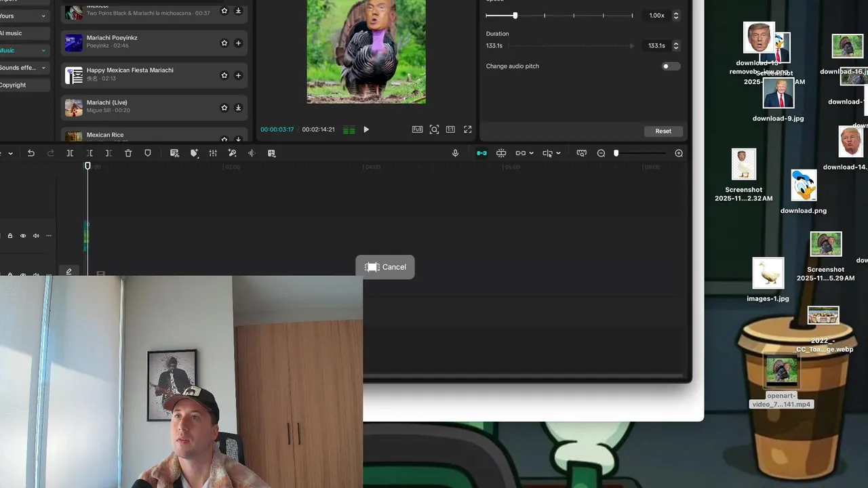Hide the upper timeline track with eye
The height and width of the screenshot is (488, 868).
coord(22,236)
